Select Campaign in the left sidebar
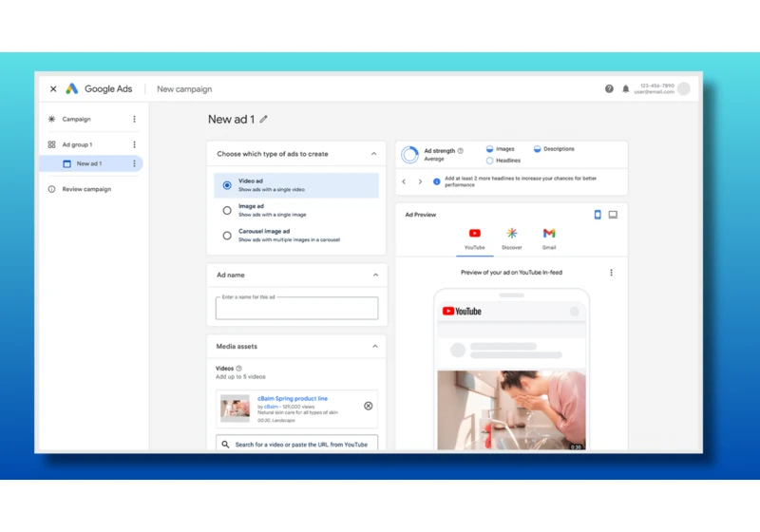This screenshot has height=532, width=760. [76, 119]
